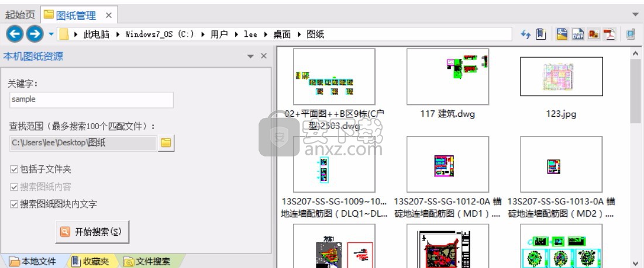Expand the arrow before 此电脑
Screen dimensions: 644x268
click(76, 34)
